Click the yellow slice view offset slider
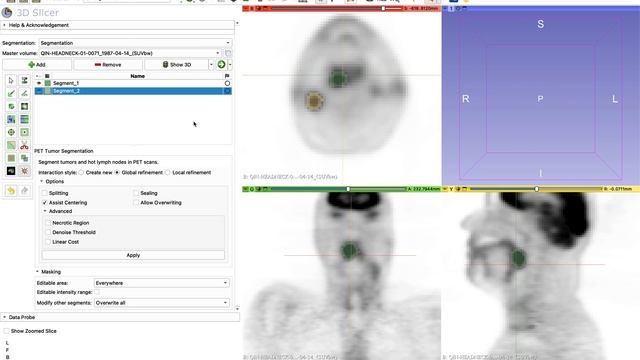640x360 pixels. pyautogui.click(x=536, y=189)
